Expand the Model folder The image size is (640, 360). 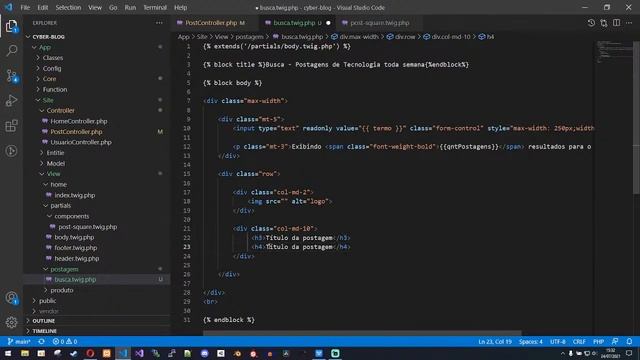(56, 163)
